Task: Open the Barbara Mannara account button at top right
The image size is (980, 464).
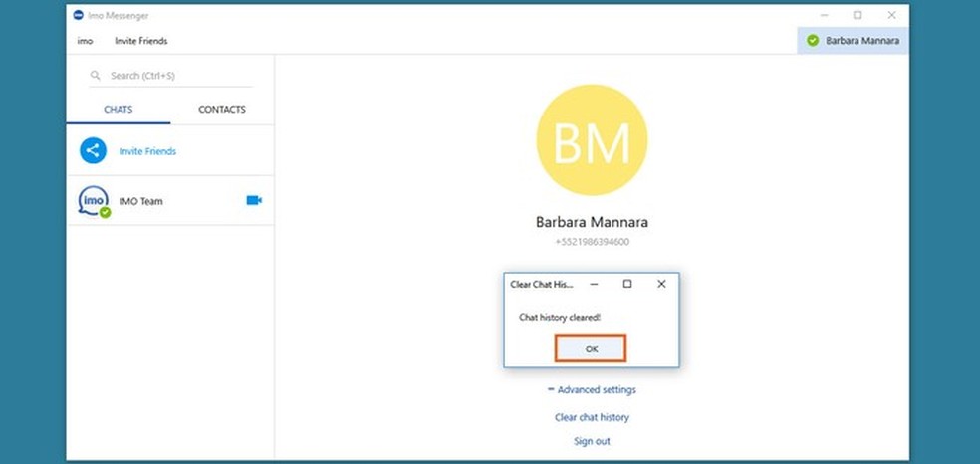Action: (854, 41)
